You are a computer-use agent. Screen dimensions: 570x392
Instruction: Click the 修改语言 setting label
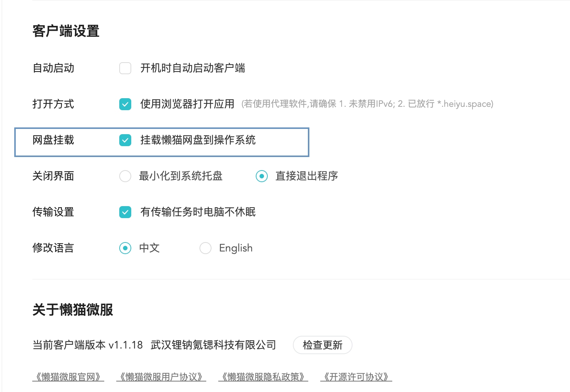pyautogui.click(x=53, y=248)
